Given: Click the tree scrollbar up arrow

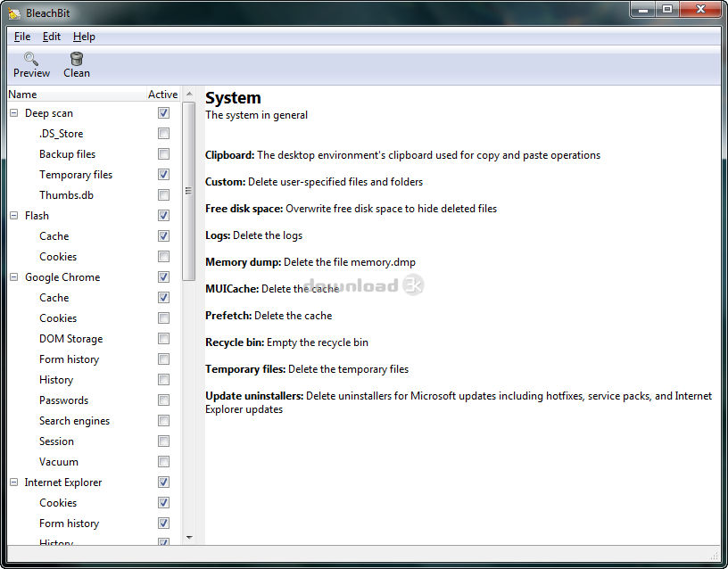Looking at the screenshot, I should [x=189, y=94].
